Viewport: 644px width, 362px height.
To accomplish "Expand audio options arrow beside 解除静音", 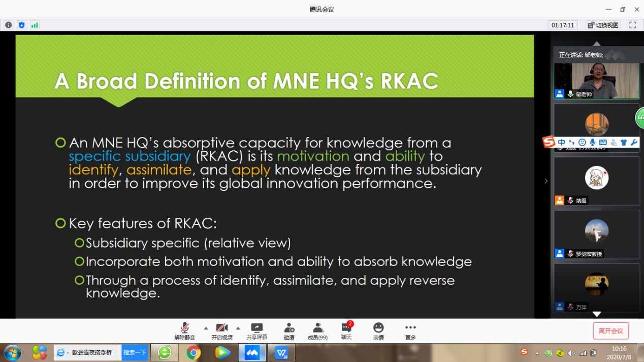I will point(206,328).
